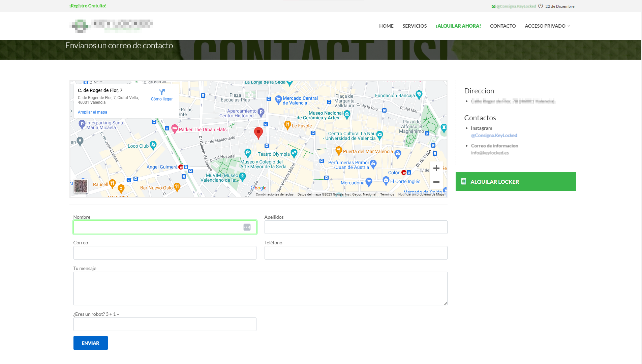
Task: Click the Cómo llegar directions icon
Action: click(162, 92)
